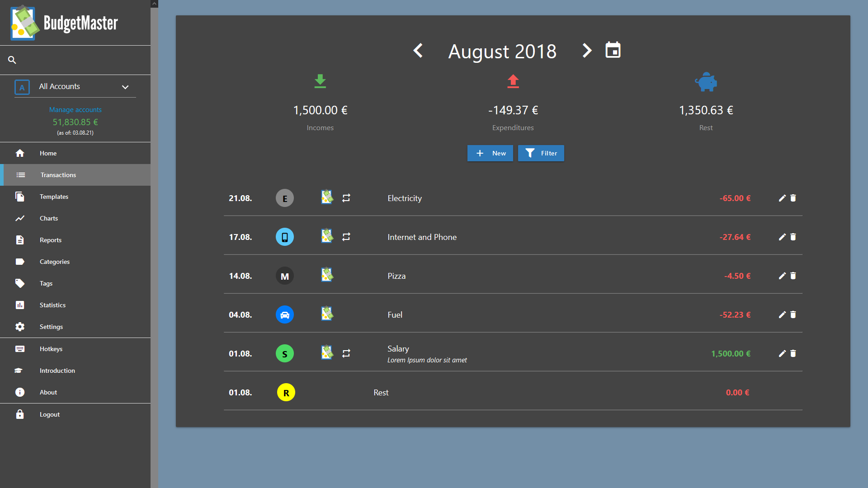Viewport: 868px width, 488px height.
Task: Show the Hotkeys list
Action: tap(75, 349)
